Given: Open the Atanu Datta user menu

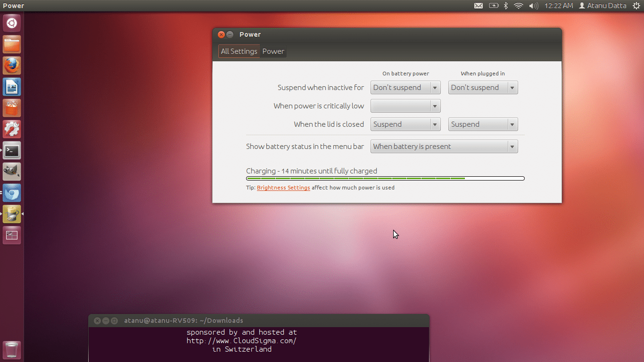Looking at the screenshot, I should tap(603, 6).
